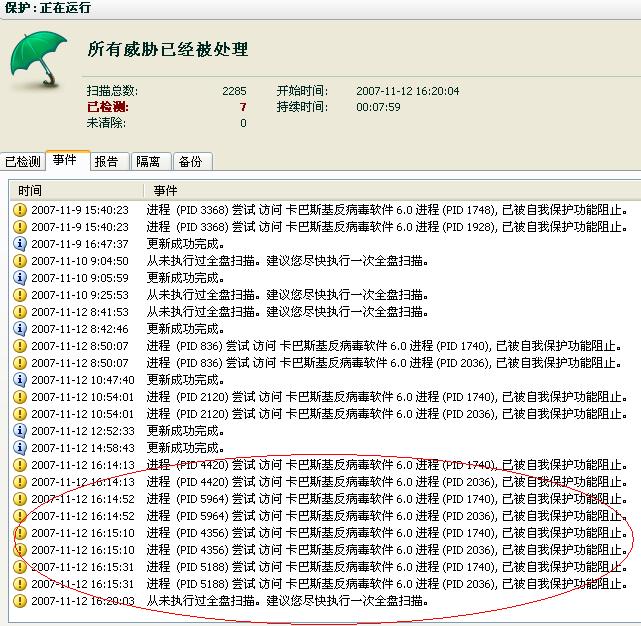Click event text for PID 4420 accessing PID 1740
The image size is (641, 626).
point(387,465)
